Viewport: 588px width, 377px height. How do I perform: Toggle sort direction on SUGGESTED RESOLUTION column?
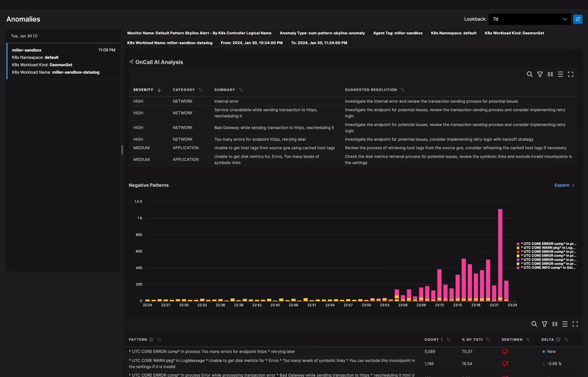[x=402, y=90]
